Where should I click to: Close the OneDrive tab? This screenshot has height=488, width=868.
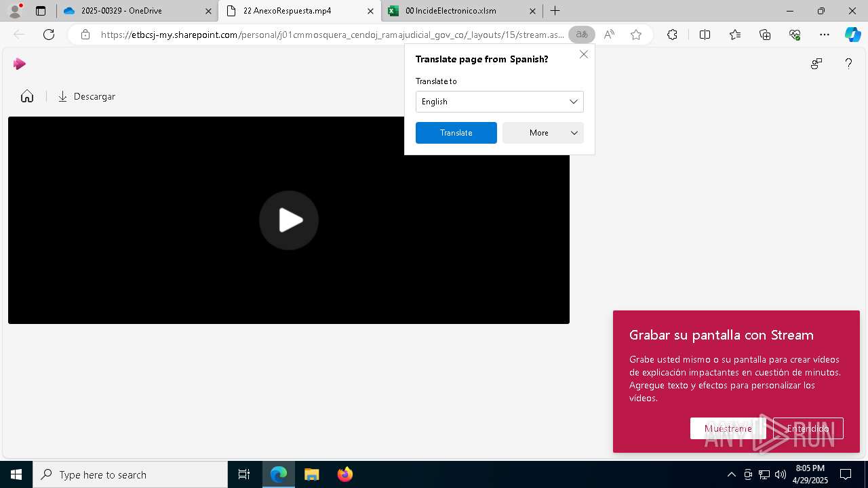(x=207, y=11)
